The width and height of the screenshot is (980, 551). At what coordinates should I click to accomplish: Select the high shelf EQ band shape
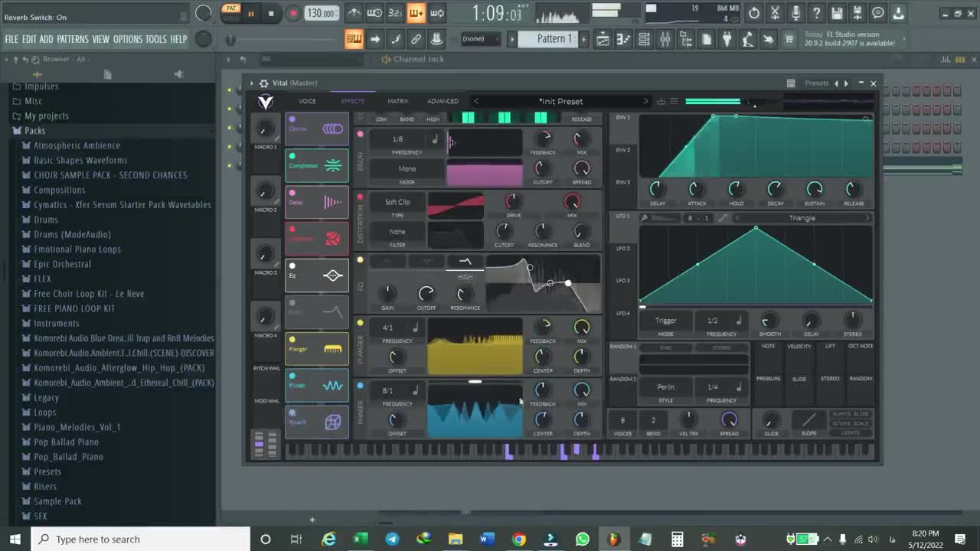coord(465,262)
